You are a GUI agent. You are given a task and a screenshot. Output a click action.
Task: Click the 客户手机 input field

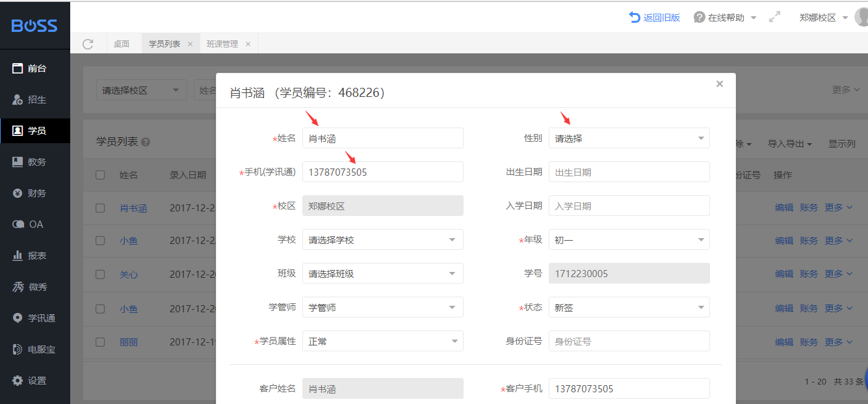[x=629, y=388]
